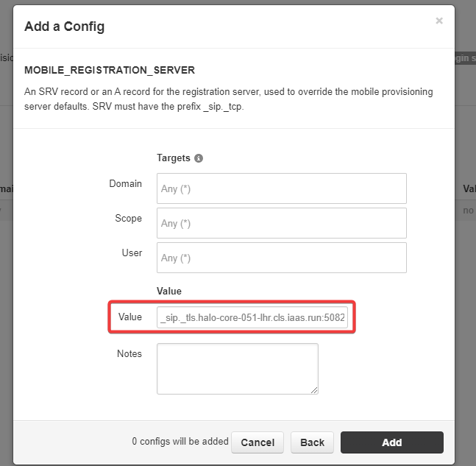Image resolution: width=476 pixels, height=466 pixels.
Task: Close the Add a Config dialog
Action: (439, 21)
